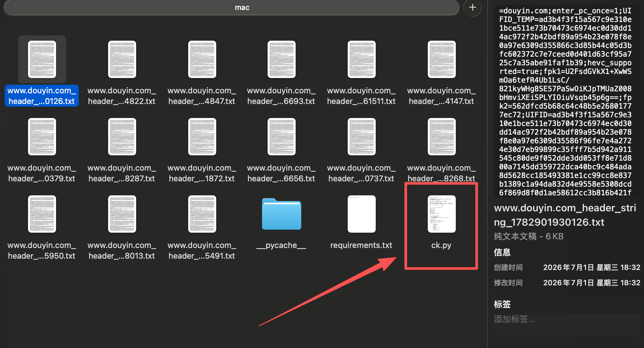Click the 信息 section heading
Viewport: 644px width, 348px height.
[502, 252]
